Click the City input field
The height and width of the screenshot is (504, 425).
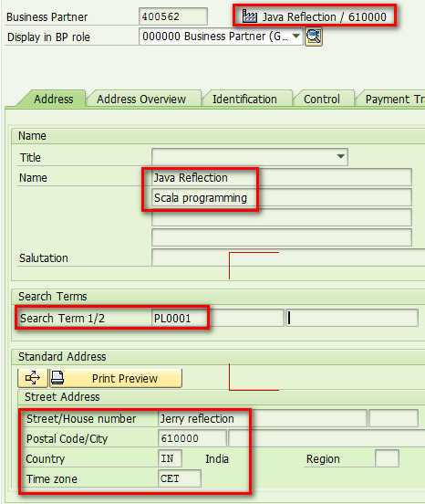[x=327, y=438]
